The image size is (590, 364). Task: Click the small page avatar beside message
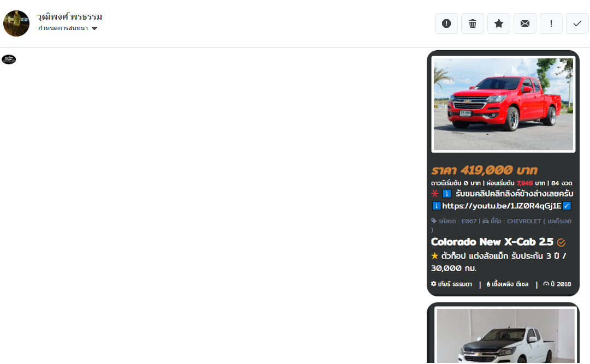point(9,59)
